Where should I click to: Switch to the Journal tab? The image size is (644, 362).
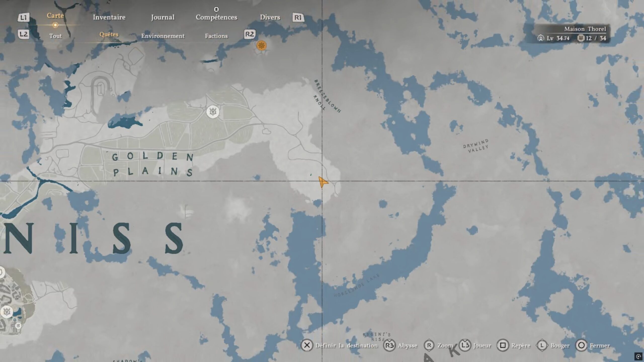(163, 17)
